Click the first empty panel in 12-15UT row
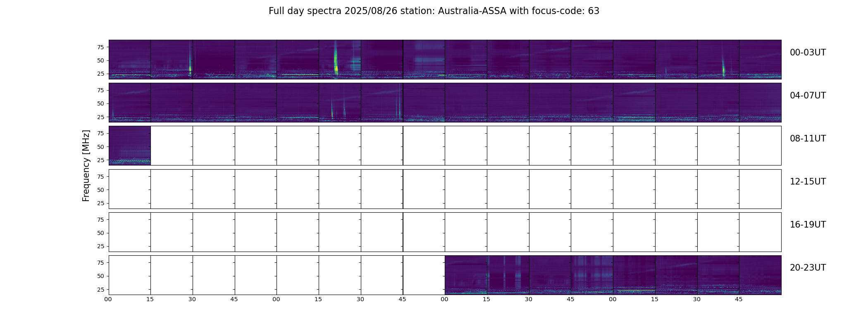Viewport: 868px width, 331px height. 129,189
